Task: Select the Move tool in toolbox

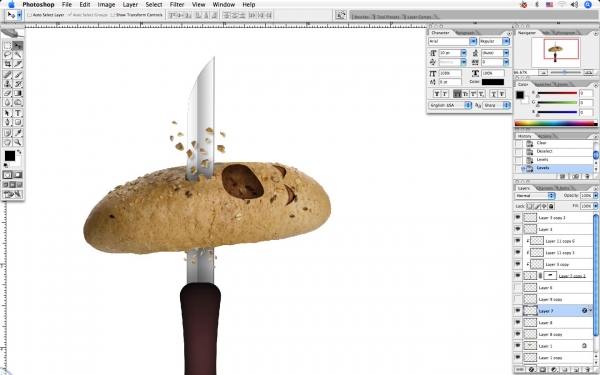Action: click(x=18, y=46)
